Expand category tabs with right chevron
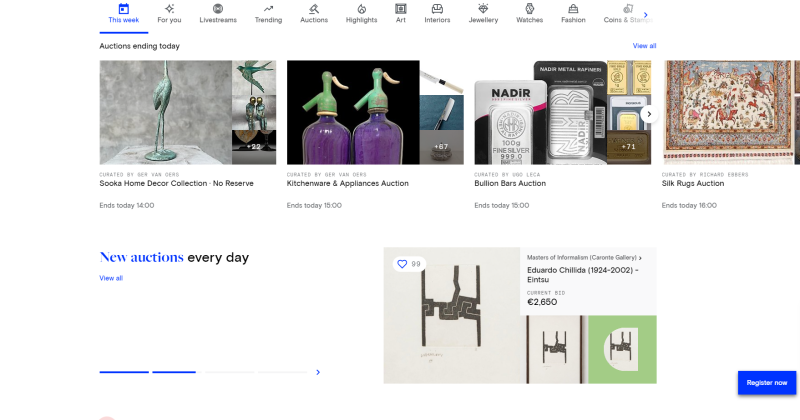The image size is (800, 420). [x=645, y=15]
